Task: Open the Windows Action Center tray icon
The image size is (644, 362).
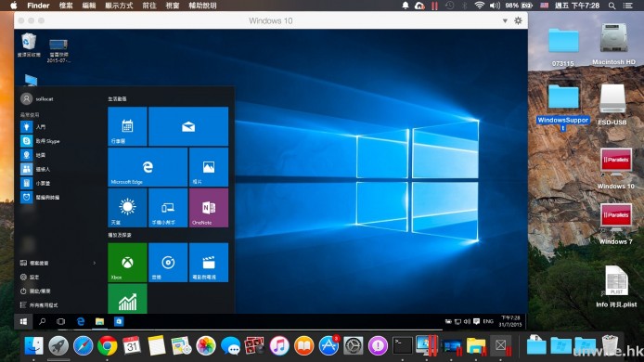Action: click(x=476, y=321)
